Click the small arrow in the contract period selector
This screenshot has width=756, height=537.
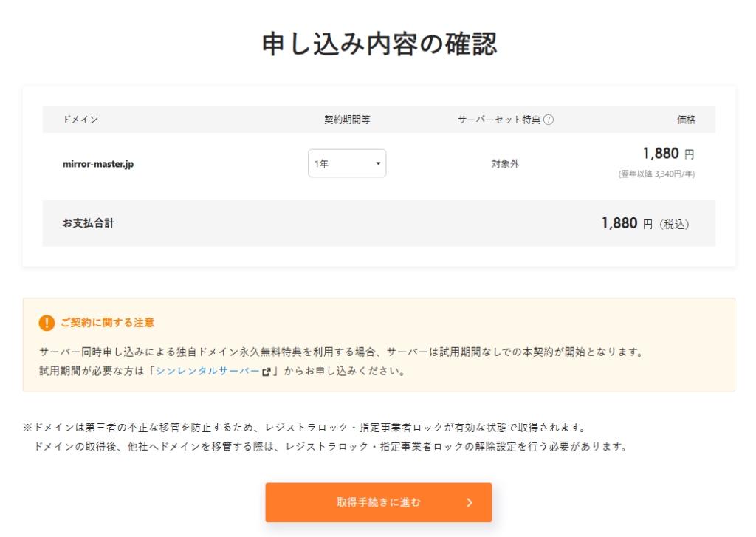pos(378,163)
